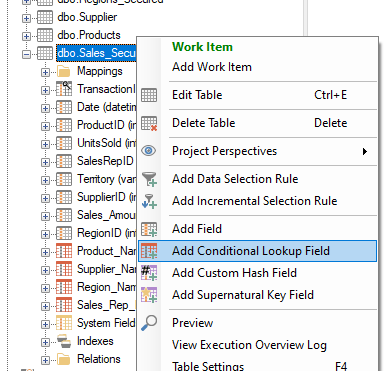
Task: Open View Execution Overview Log
Action: tap(249, 345)
